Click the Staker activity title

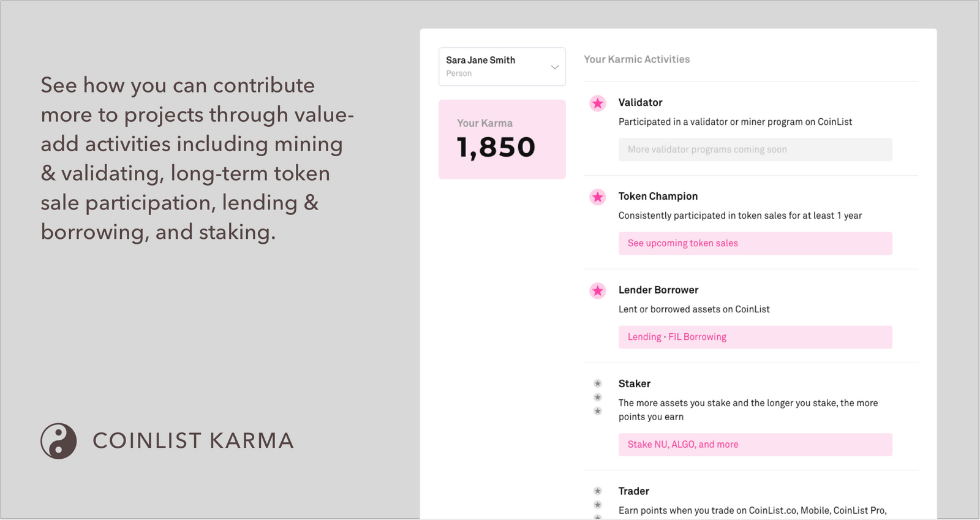click(634, 383)
